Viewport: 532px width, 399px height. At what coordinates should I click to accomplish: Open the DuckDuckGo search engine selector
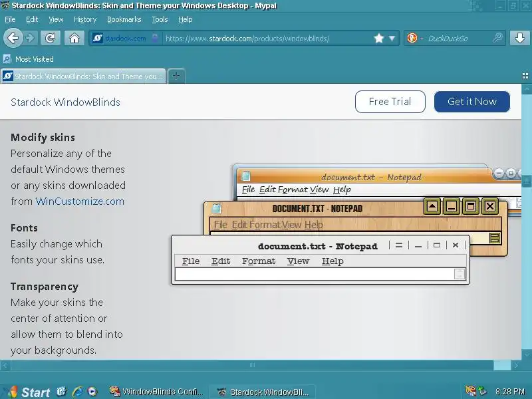[414, 38]
